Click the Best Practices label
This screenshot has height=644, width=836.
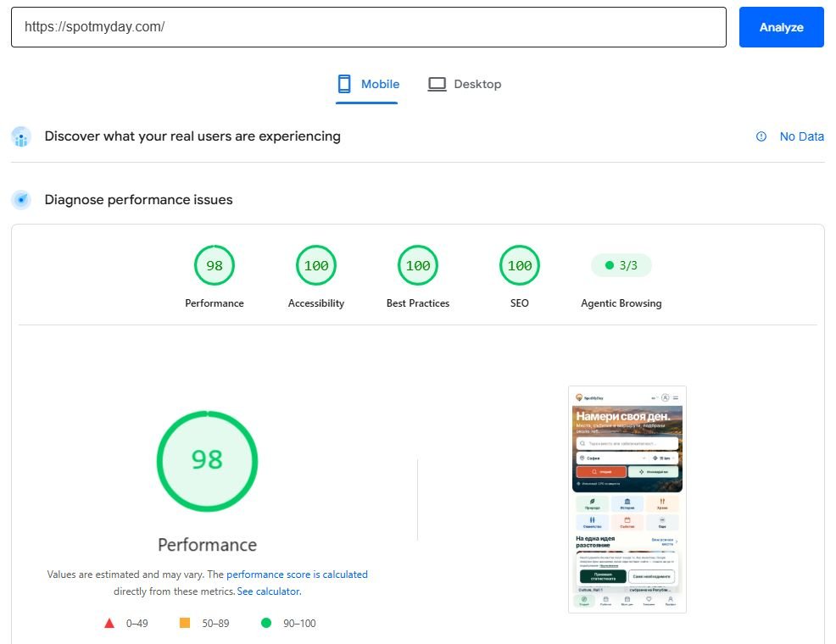[x=418, y=303]
